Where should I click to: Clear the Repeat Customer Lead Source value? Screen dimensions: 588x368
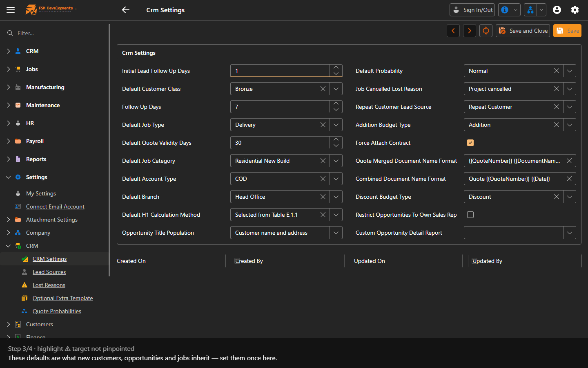tap(557, 107)
